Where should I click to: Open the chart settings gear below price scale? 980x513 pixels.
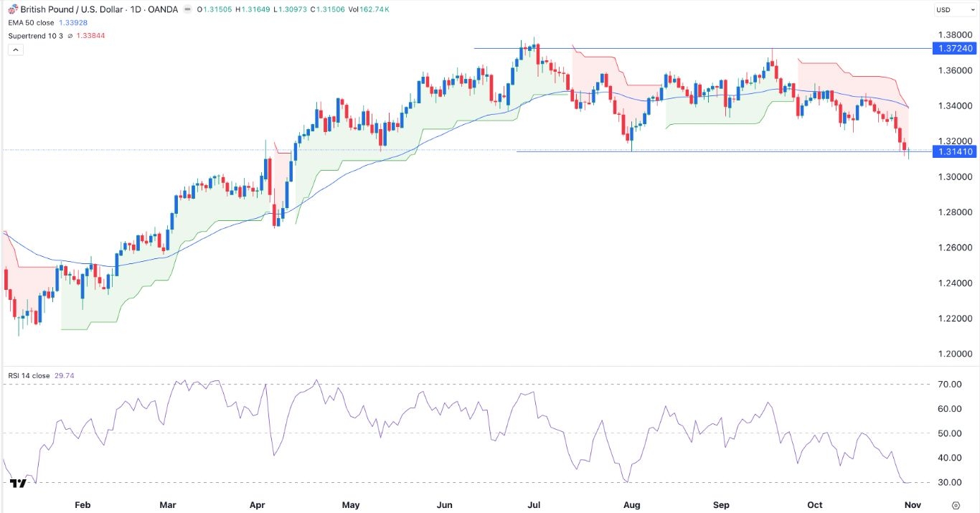coord(955,504)
